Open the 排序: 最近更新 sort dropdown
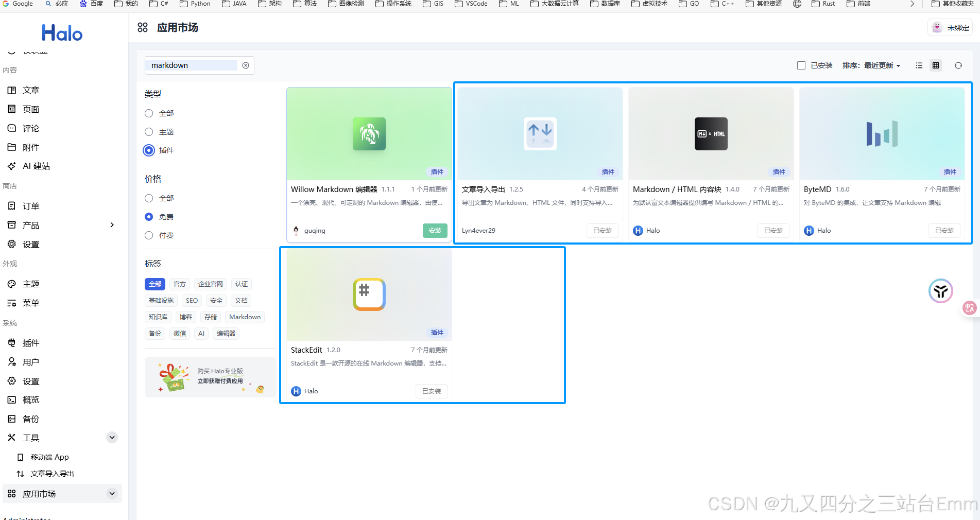The width and height of the screenshot is (980, 520). pyautogui.click(x=871, y=65)
